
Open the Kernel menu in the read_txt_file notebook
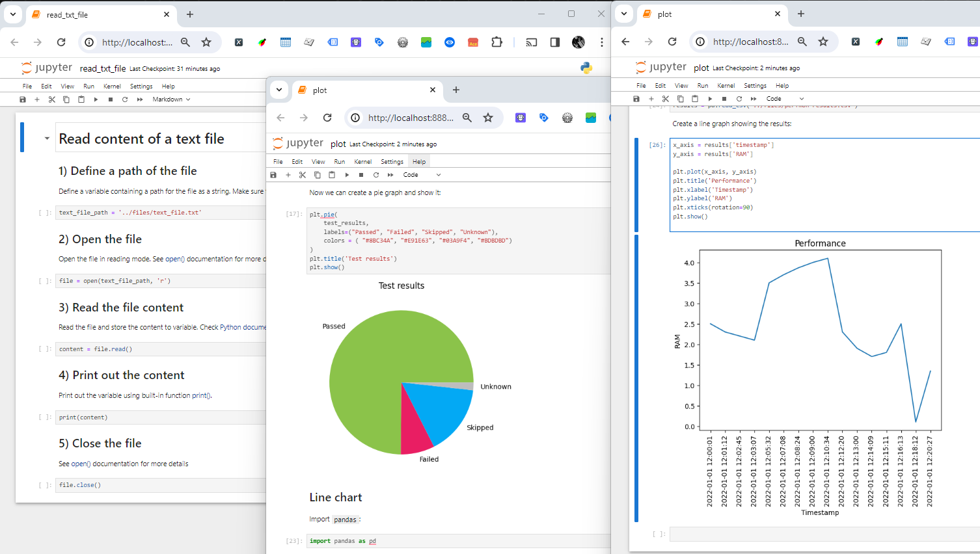112,86
